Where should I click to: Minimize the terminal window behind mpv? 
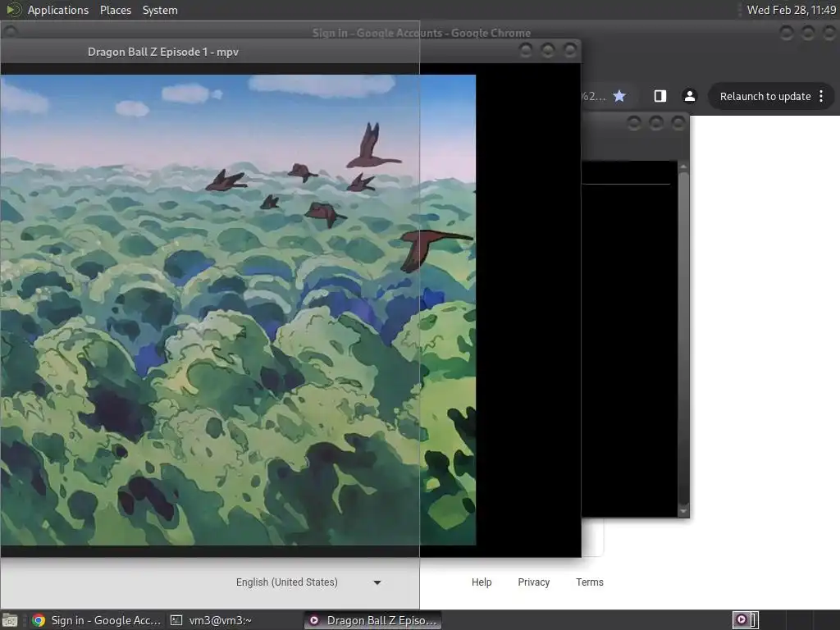tap(634, 123)
